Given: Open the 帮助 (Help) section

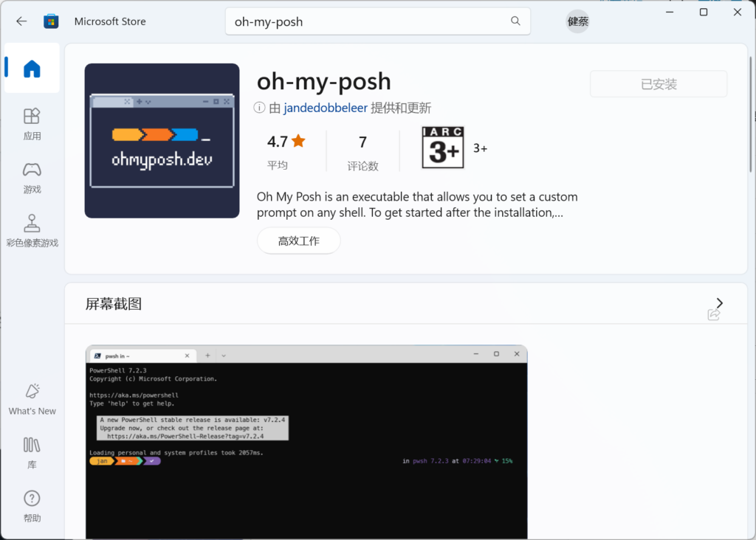Looking at the screenshot, I should 32,506.
